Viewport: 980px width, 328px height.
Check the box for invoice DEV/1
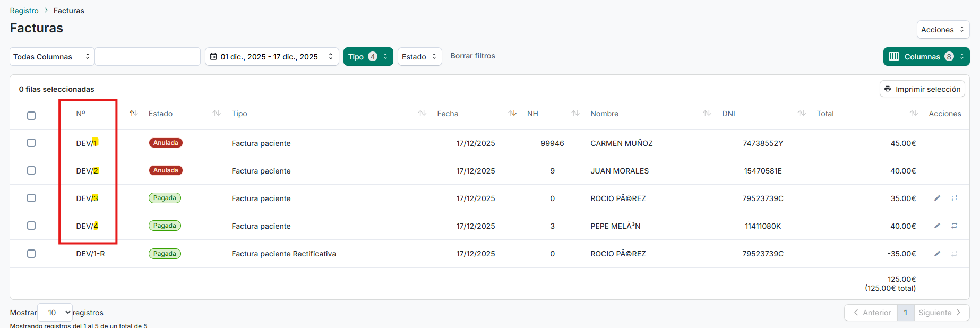click(31, 143)
